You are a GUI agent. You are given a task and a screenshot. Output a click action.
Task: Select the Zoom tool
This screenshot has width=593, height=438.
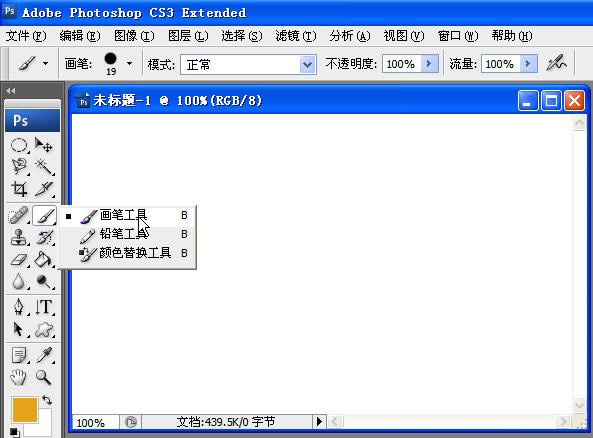click(43, 377)
